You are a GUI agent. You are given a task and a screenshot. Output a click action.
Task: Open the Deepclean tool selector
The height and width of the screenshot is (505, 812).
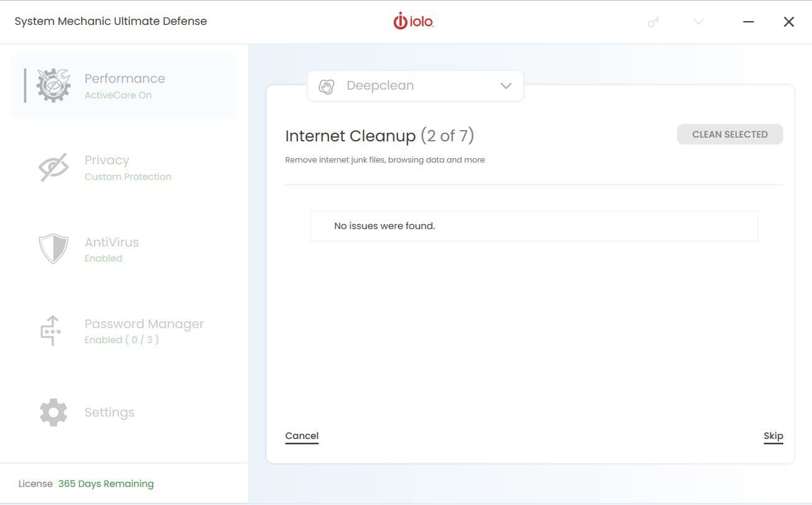click(416, 86)
